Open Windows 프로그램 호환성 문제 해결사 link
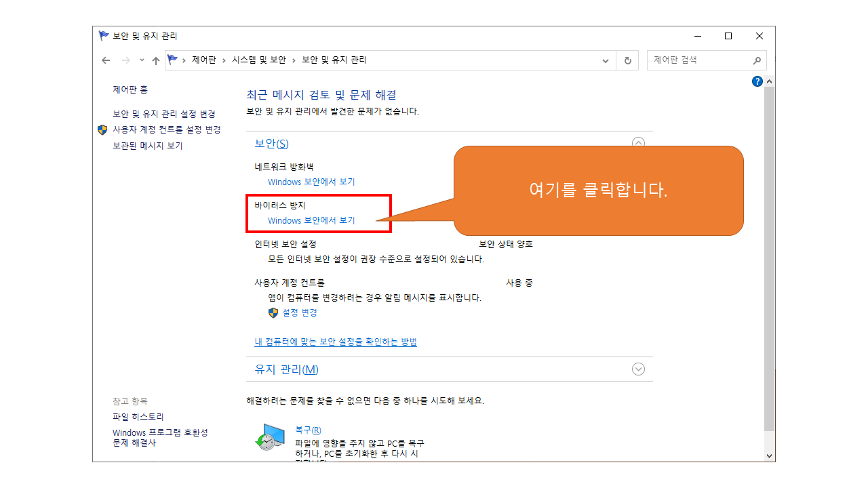Image resolution: width=868 pixels, height=488 pixels. click(x=160, y=438)
